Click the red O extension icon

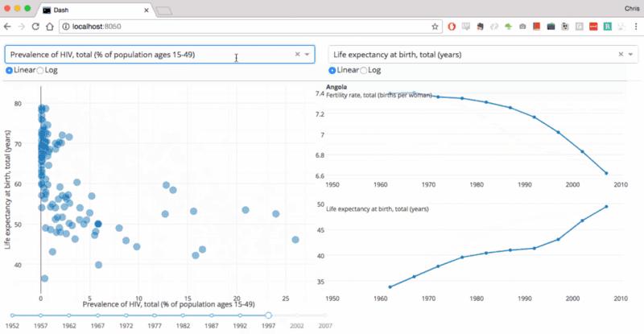[x=452, y=27]
